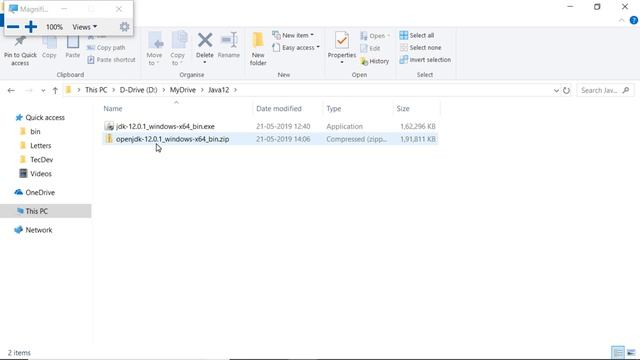Click the Copy ribbon button

49,48
